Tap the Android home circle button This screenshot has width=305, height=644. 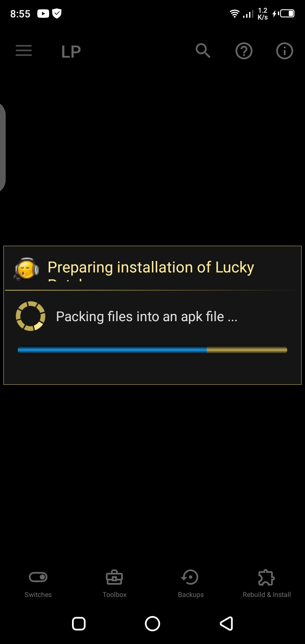pyautogui.click(x=152, y=624)
